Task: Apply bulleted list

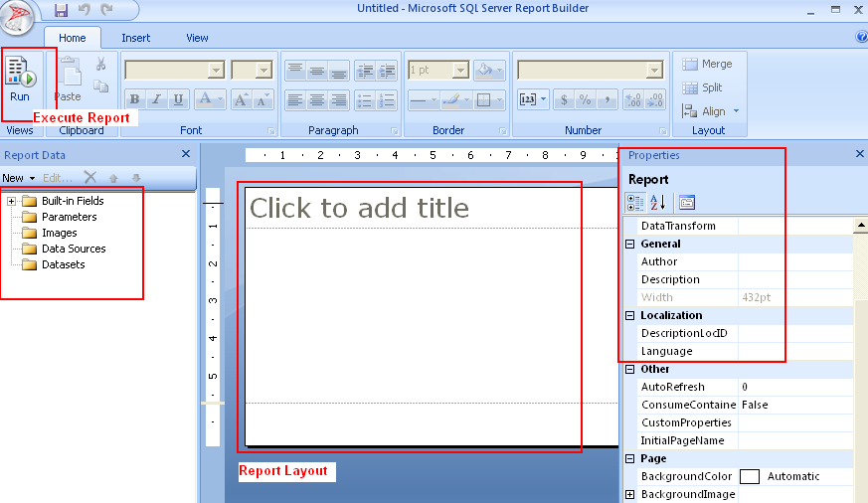Action: point(365,99)
